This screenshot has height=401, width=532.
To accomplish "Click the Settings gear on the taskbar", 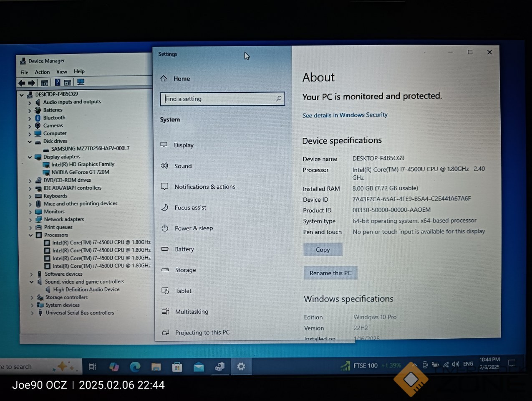I will pyautogui.click(x=241, y=366).
